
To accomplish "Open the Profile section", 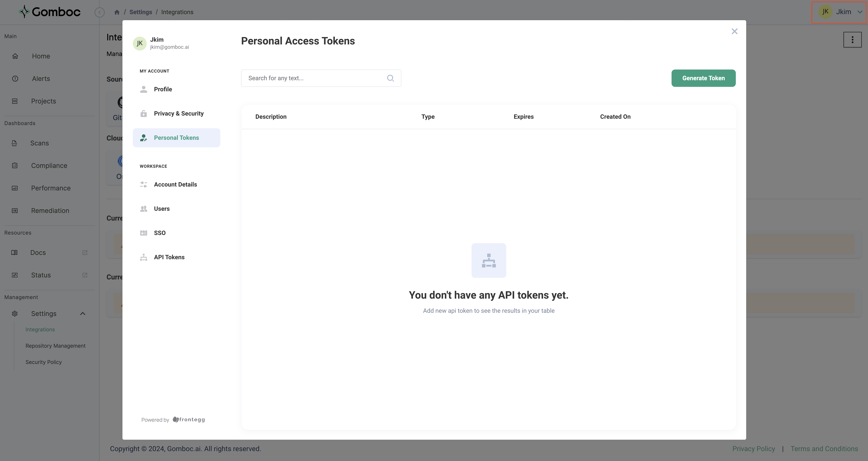I will 176,89.
